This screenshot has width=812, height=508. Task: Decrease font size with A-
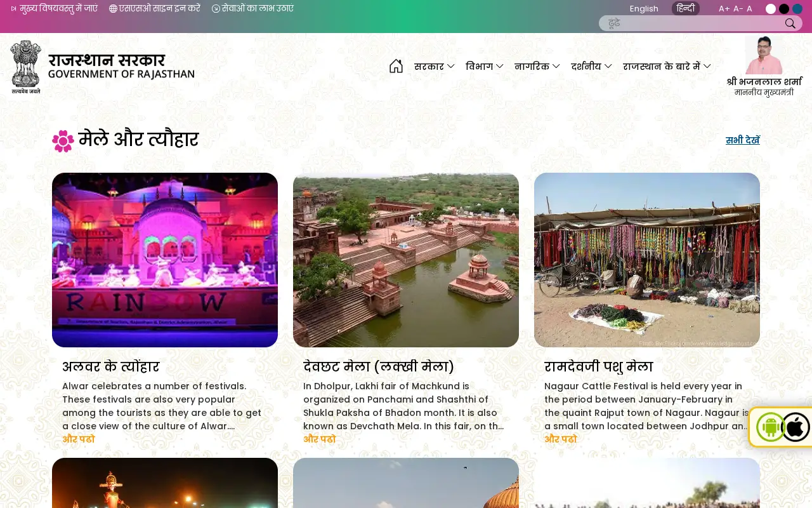click(738, 9)
